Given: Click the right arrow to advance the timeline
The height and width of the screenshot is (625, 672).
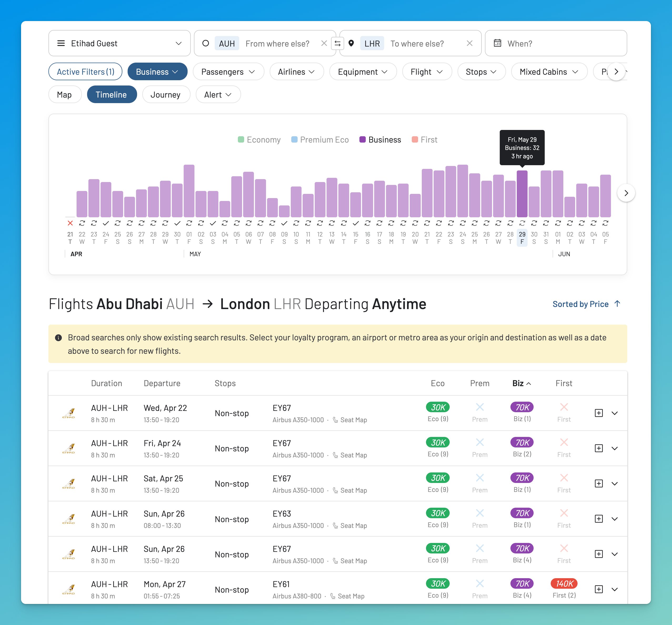Looking at the screenshot, I should (626, 193).
